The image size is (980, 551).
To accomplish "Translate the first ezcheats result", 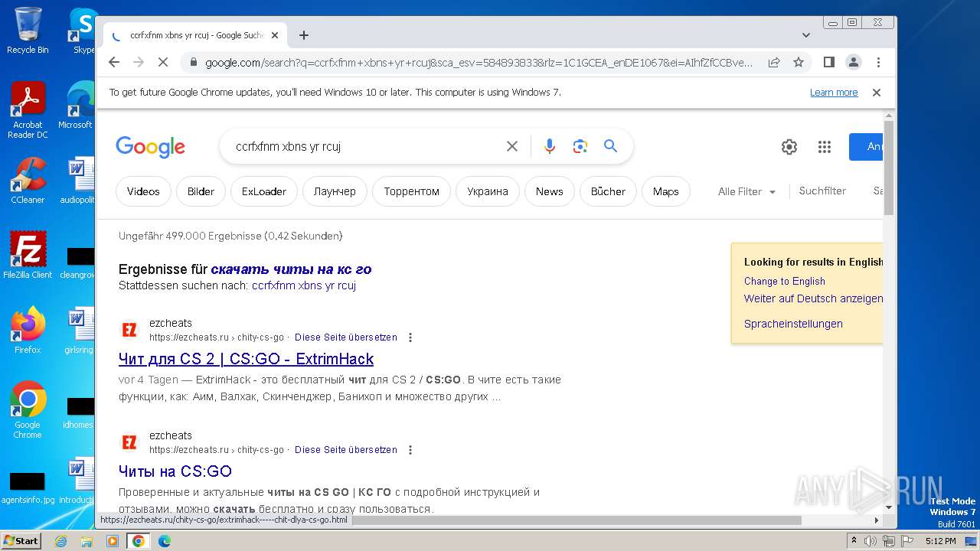I will 346,337.
